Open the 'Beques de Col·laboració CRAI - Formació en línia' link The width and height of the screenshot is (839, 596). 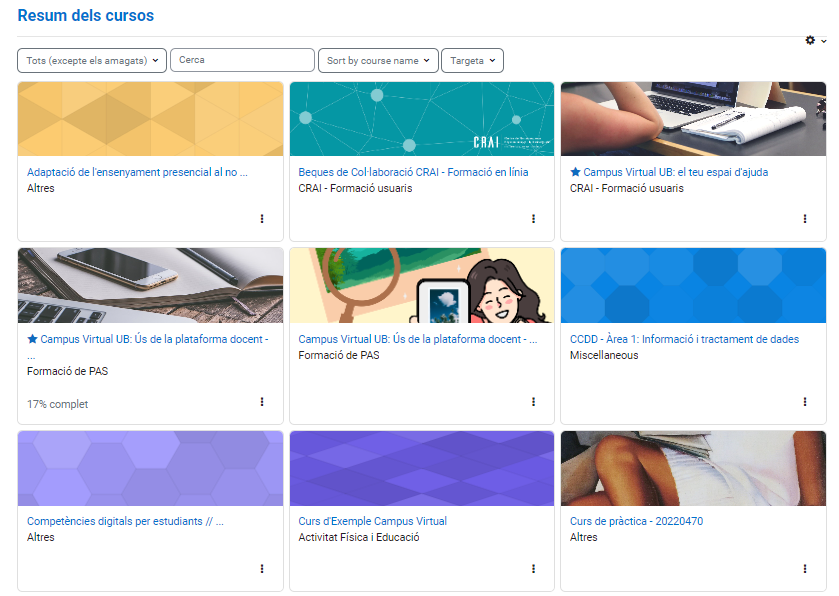coord(413,172)
